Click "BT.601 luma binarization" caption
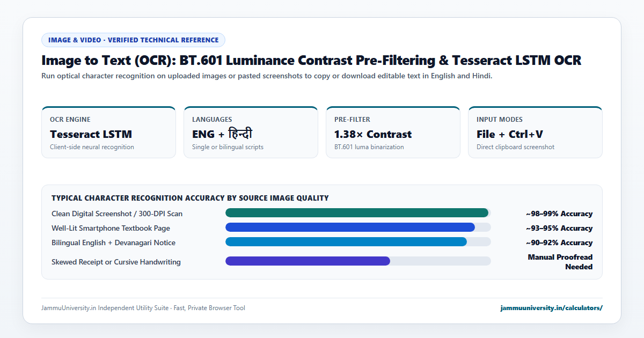Image resolution: width=644 pixels, height=338 pixels. click(369, 147)
